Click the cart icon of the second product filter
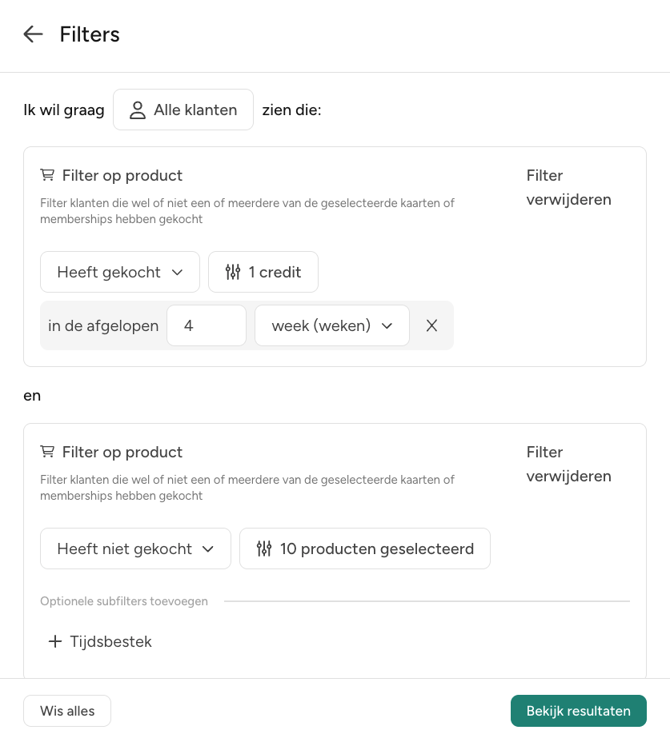This screenshot has height=742, width=670. coord(47,452)
